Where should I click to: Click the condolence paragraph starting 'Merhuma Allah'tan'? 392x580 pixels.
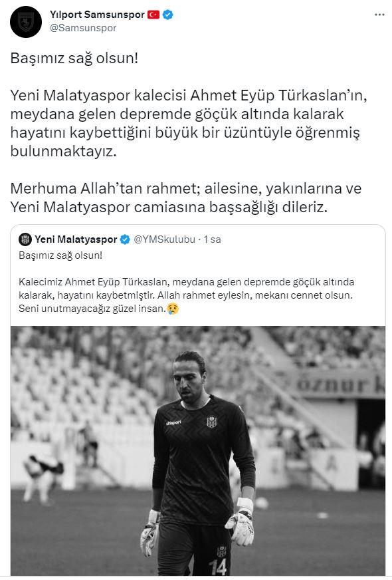pyautogui.click(x=186, y=198)
